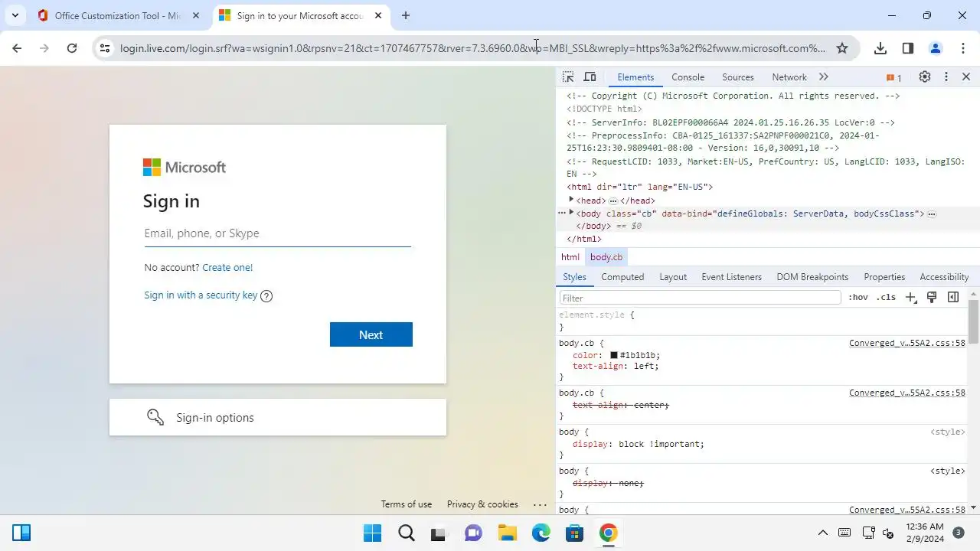980x551 pixels.
Task: Open Privacy & cookies link
Action: [482, 504]
